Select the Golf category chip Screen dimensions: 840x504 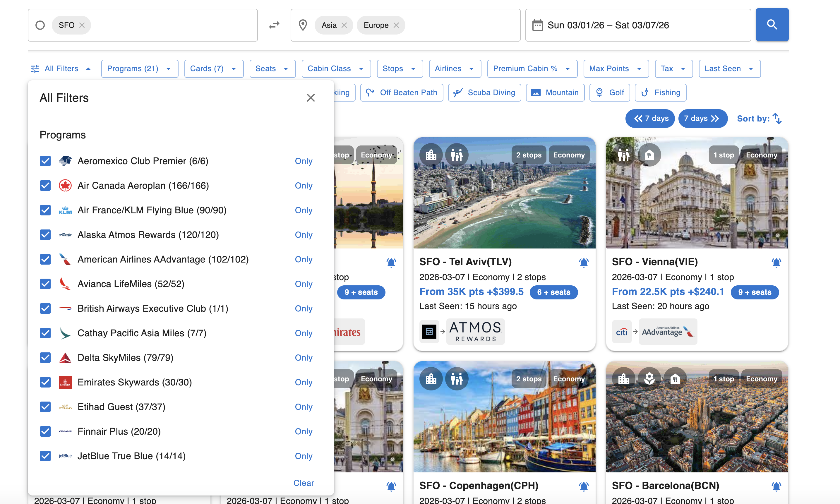(x=609, y=92)
